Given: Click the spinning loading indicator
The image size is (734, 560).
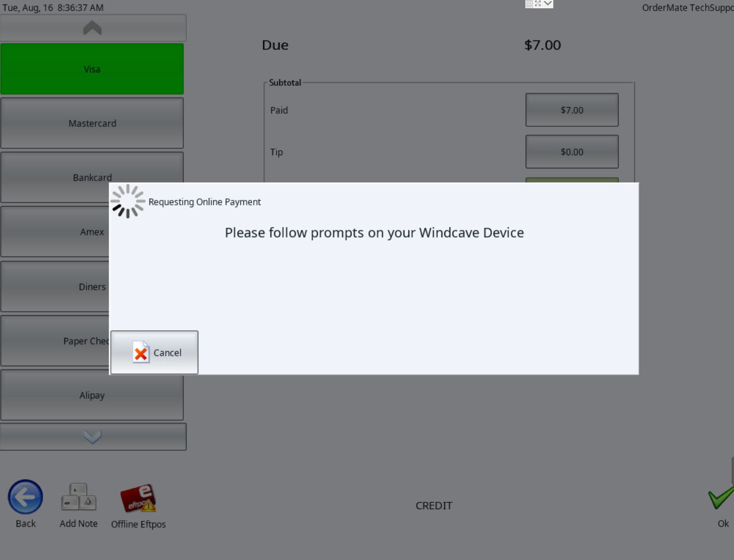Looking at the screenshot, I should (x=128, y=201).
